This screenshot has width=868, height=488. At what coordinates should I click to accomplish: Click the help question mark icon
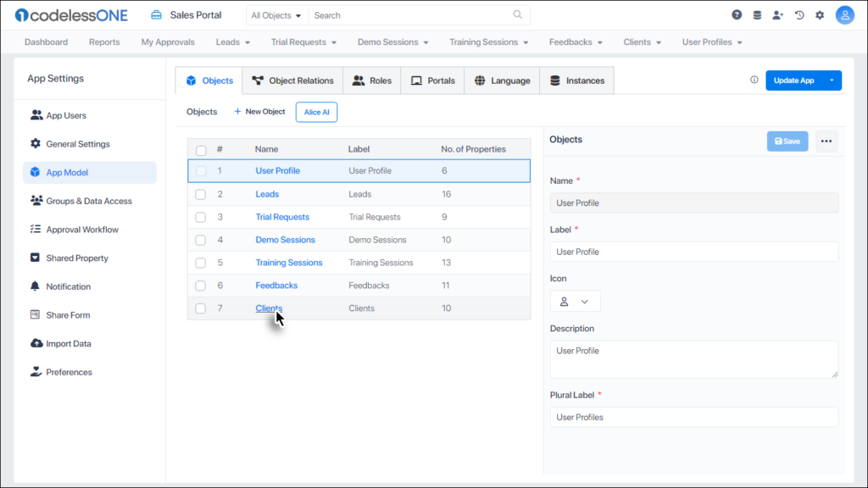pyautogui.click(x=737, y=15)
